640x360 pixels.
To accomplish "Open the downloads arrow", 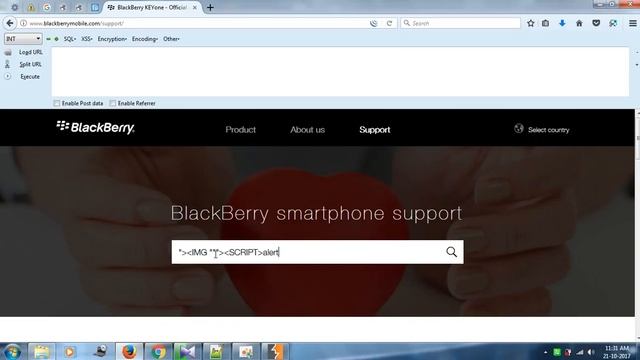I will pos(562,23).
